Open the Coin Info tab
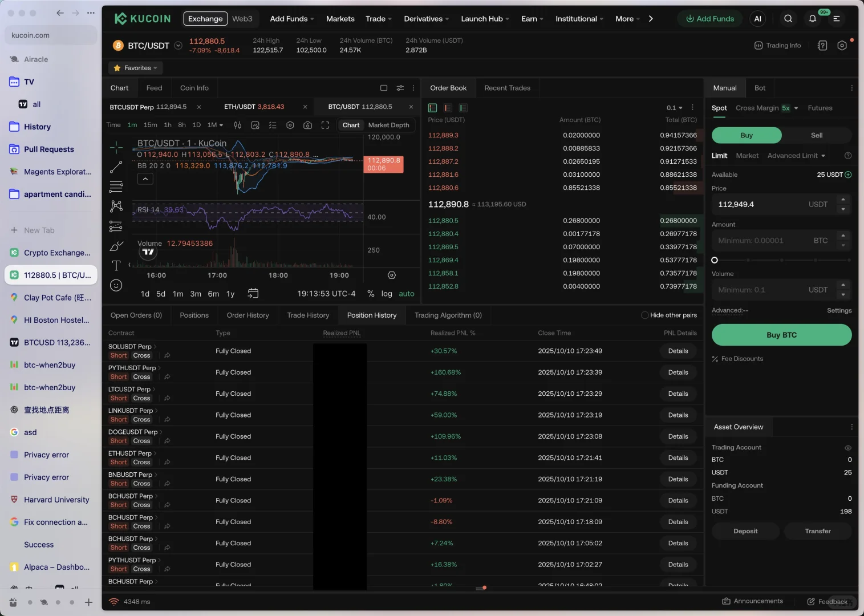The image size is (864, 616). (x=194, y=88)
